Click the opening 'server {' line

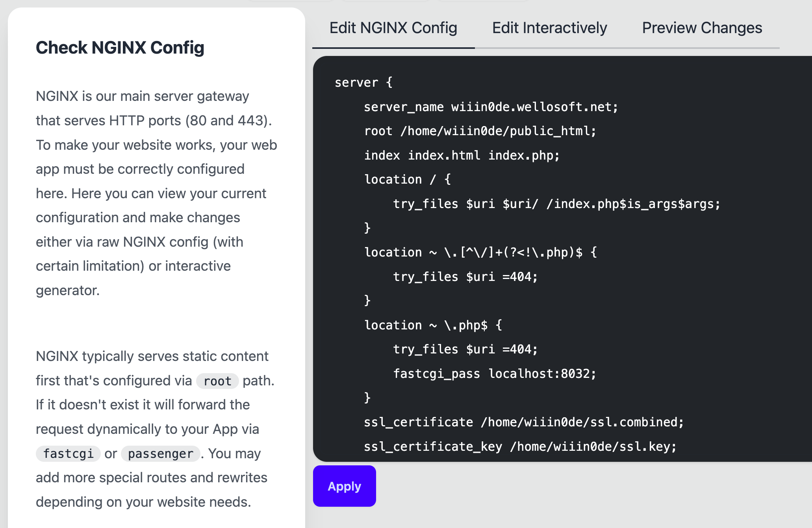363,82
